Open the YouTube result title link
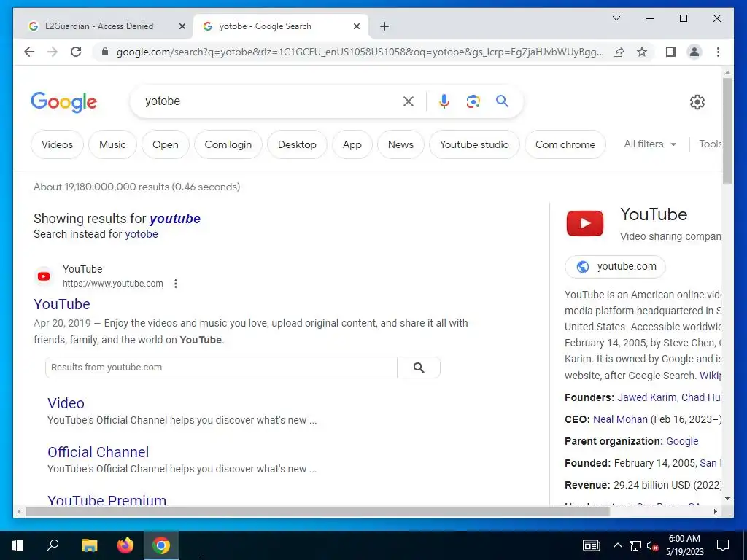Screen dimensions: 747x560 pyautogui.click(x=62, y=304)
